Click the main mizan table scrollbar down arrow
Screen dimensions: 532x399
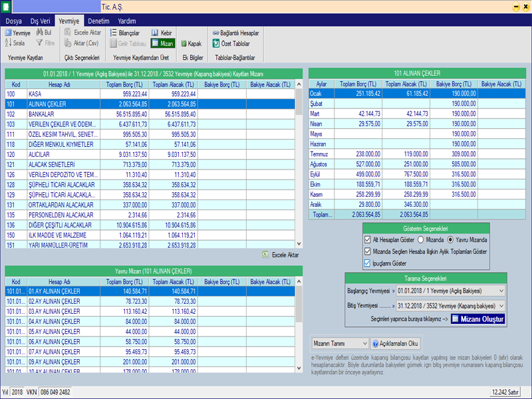299,243
